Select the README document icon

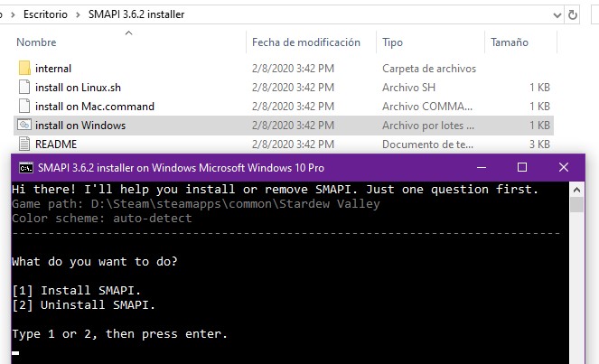click(24, 144)
